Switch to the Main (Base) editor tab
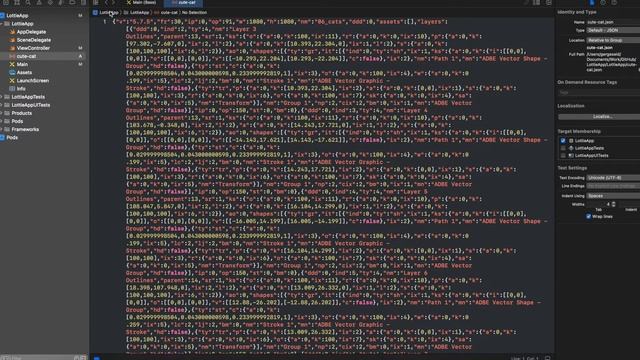The height and width of the screenshot is (360, 640). click(x=142, y=2)
